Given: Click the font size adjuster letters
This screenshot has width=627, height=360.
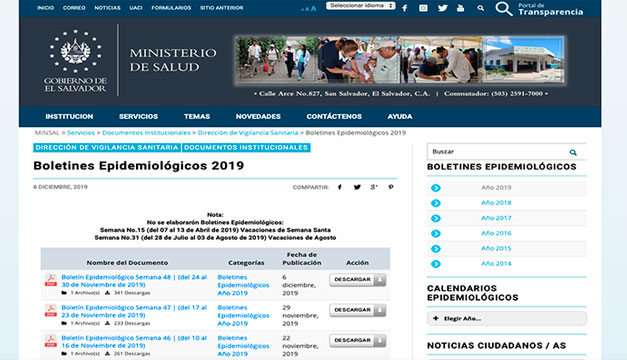Looking at the screenshot, I should [x=308, y=8].
